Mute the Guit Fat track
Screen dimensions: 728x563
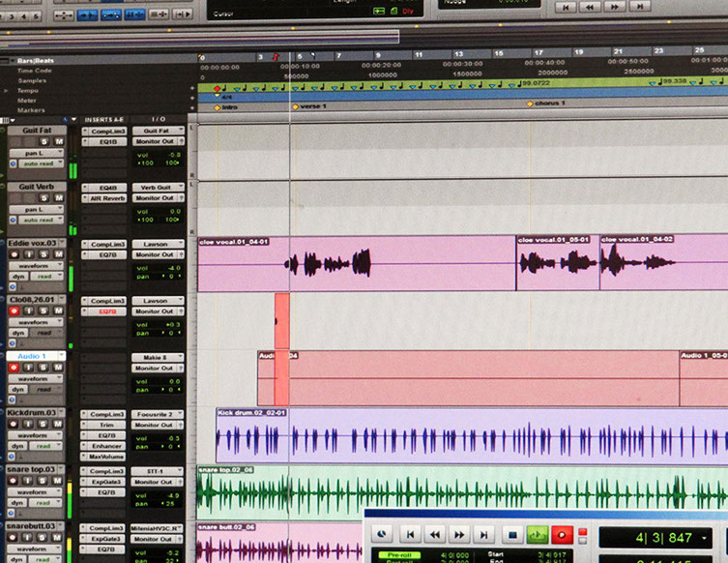pos(59,142)
